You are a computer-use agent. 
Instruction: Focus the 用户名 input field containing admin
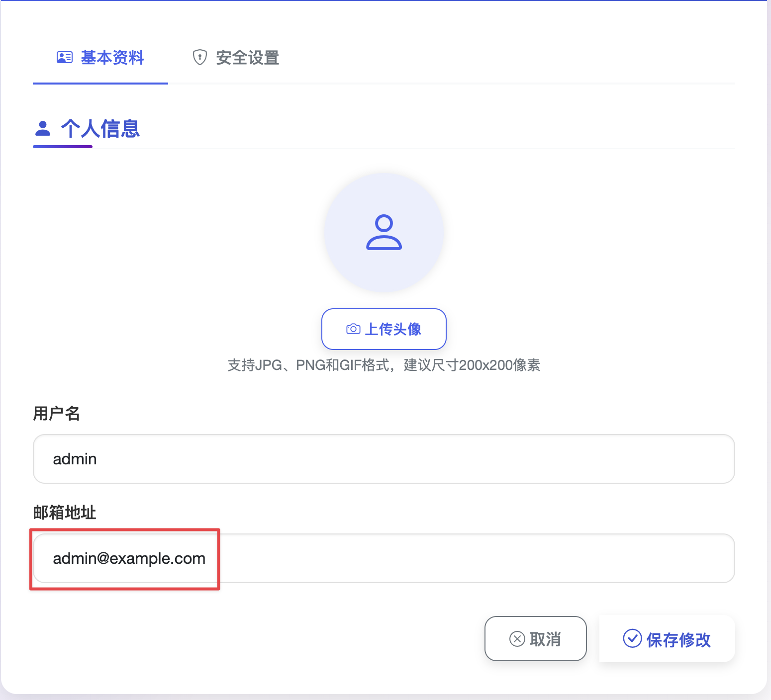[x=384, y=459]
